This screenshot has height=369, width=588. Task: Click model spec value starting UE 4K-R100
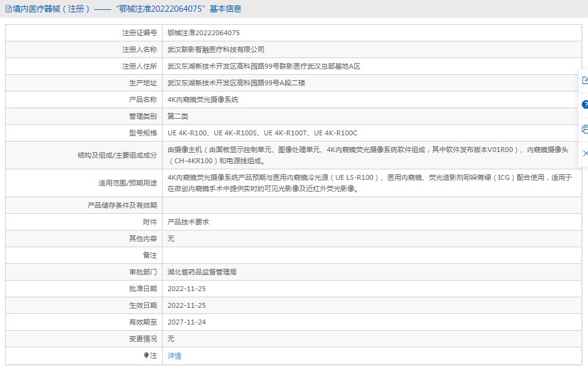263,133
